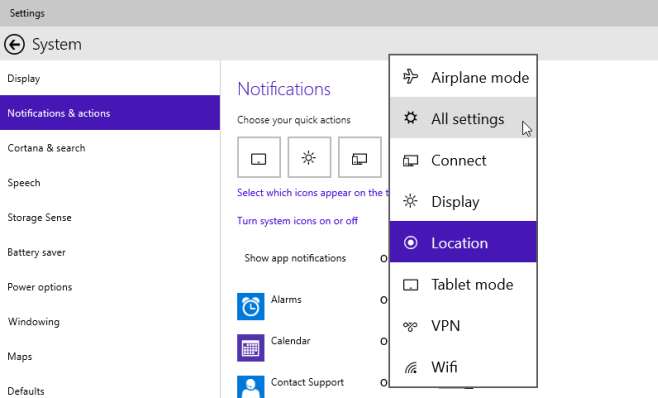This screenshot has width=658, height=398.
Task: Click the Contact Support app icon
Action: [x=251, y=387]
